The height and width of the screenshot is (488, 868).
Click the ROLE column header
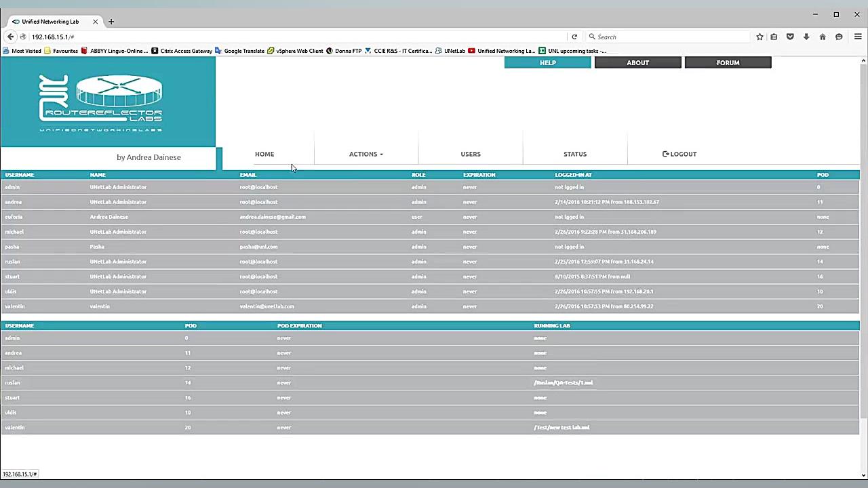click(x=418, y=175)
